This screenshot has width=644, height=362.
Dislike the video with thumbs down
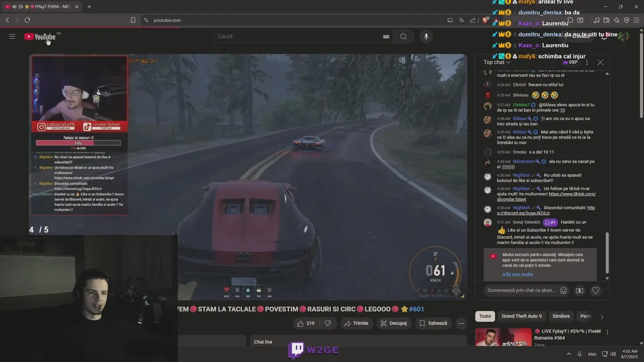[x=328, y=323]
